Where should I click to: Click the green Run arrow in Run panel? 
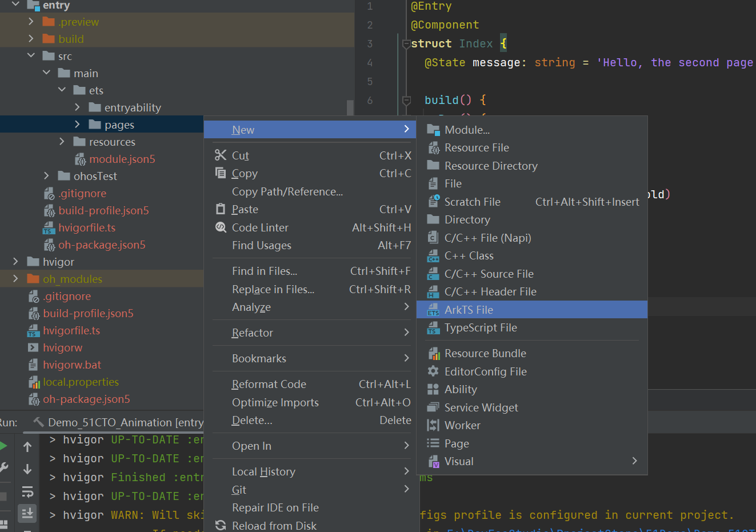(3, 446)
